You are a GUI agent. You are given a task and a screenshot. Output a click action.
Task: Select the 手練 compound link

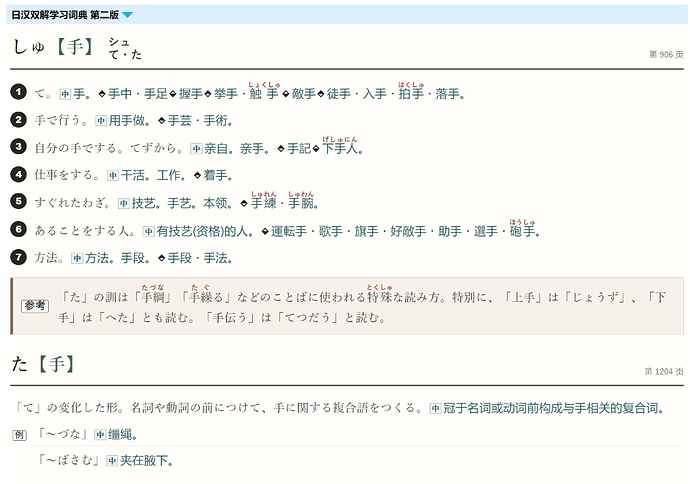tap(264, 203)
